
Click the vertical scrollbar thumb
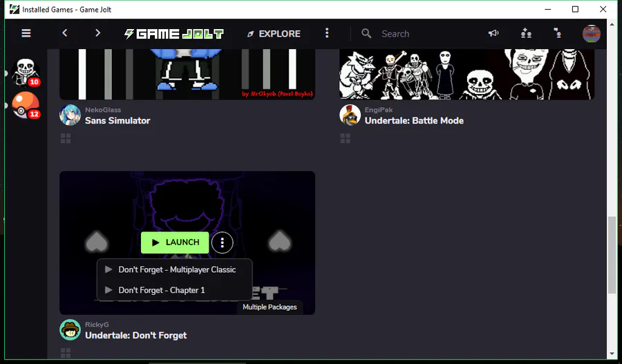[x=612, y=255]
